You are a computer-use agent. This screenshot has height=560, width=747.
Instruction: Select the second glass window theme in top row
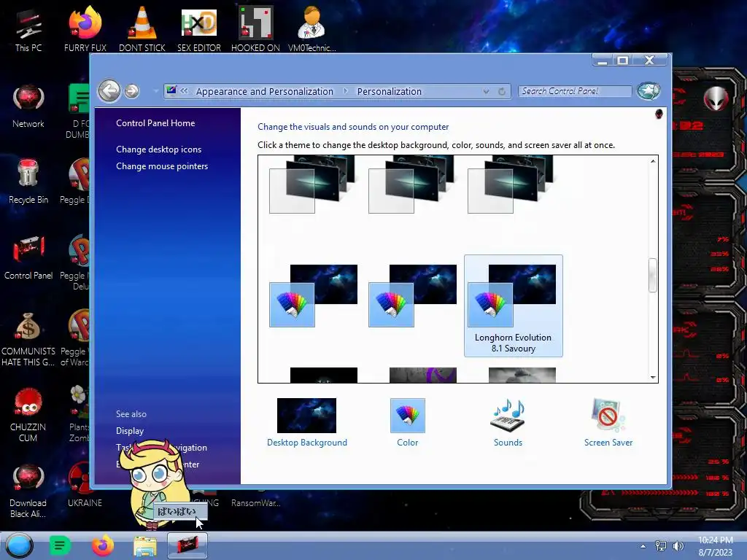pos(411,184)
